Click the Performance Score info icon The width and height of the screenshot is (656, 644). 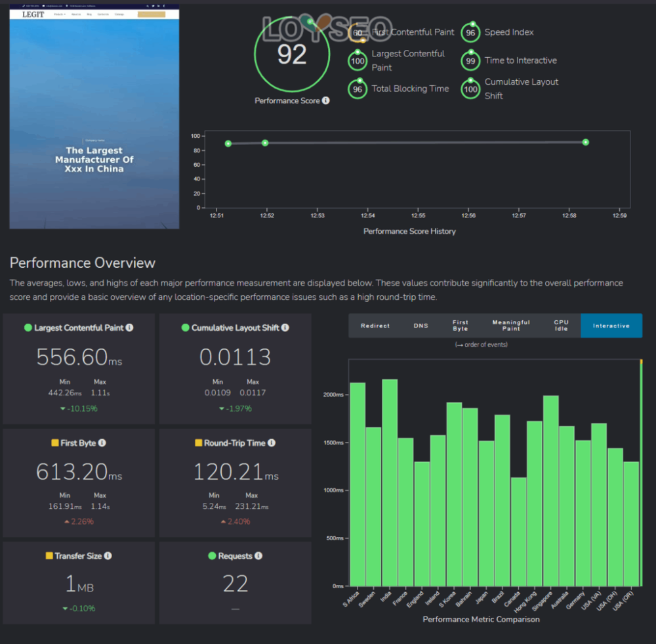pyautogui.click(x=326, y=100)
